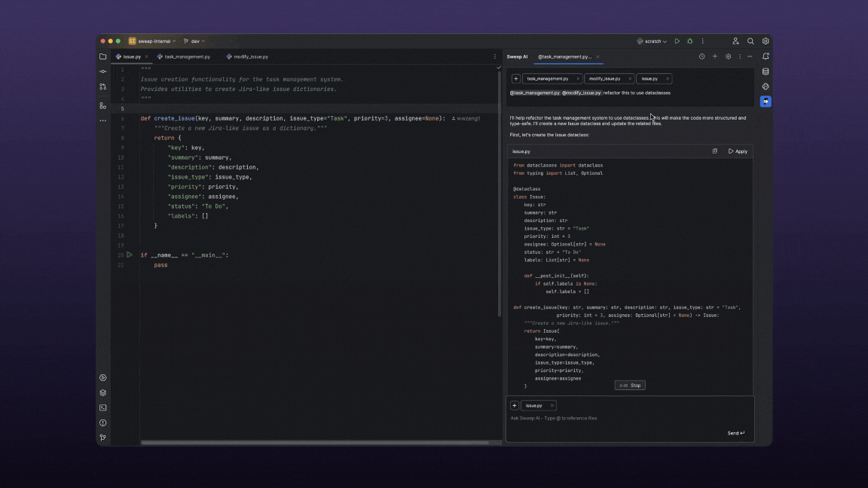The width and height of the screenshot is (868, 488).
Task: Add a file to the top prompt context
Action: click(515, 78)
